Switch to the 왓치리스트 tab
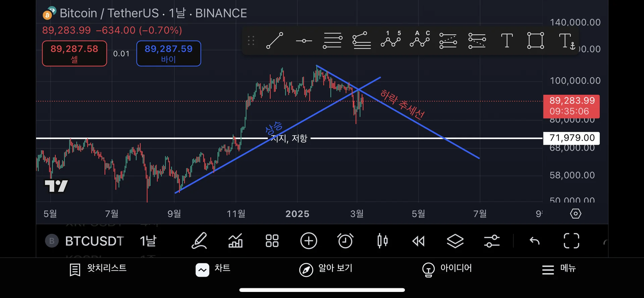The image size is (644, 298). 98,269
